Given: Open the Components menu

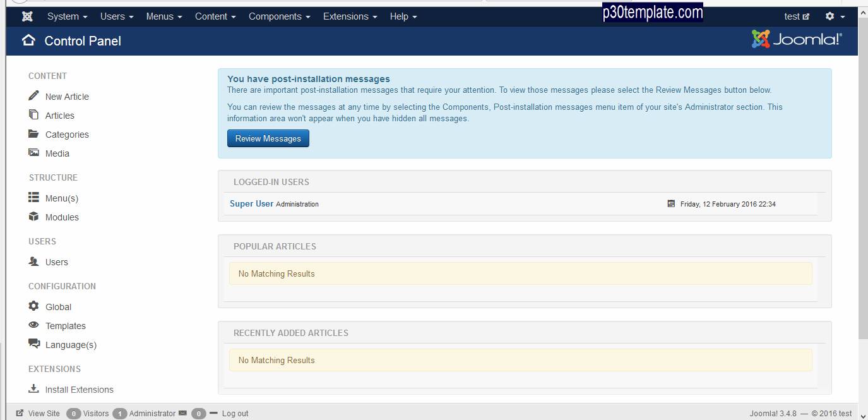Looking at the screenshot, I should pos(279,16).
